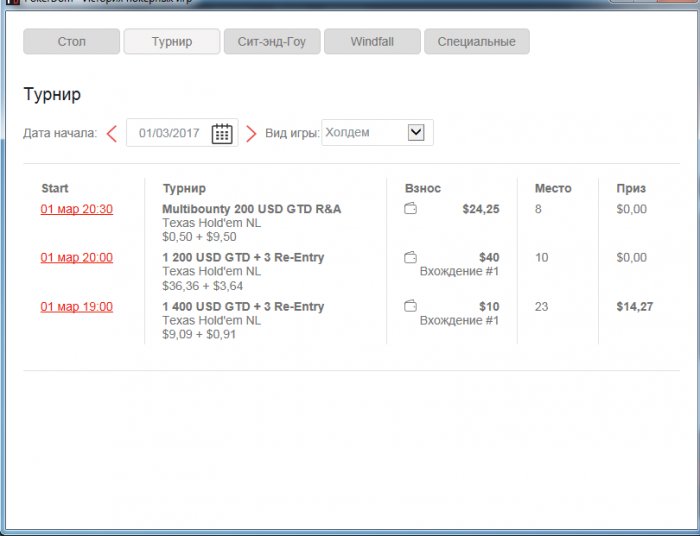Select the Турнир tab
The height and width of the screenshot is (536, 700).
172,42
